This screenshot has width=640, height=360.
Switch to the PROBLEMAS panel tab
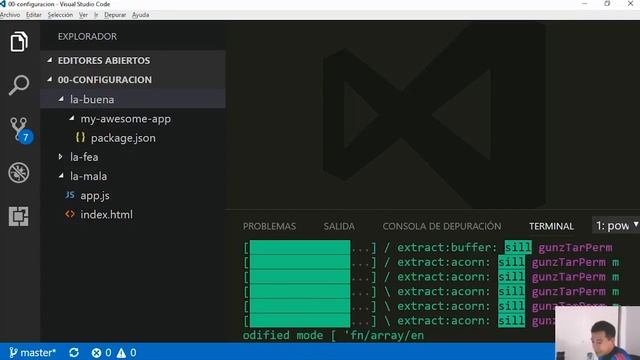point(269,226)
